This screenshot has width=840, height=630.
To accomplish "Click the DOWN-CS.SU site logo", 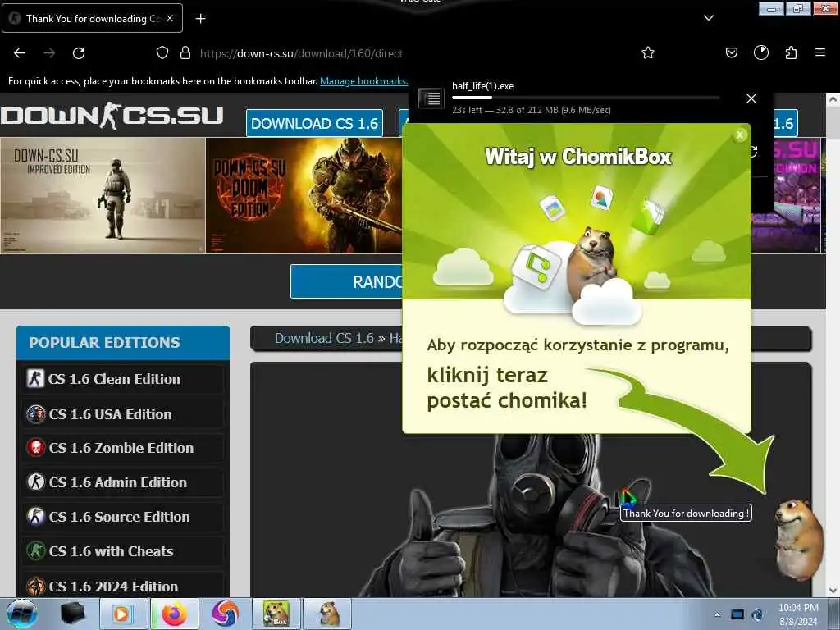I will [x=112, y=116].
